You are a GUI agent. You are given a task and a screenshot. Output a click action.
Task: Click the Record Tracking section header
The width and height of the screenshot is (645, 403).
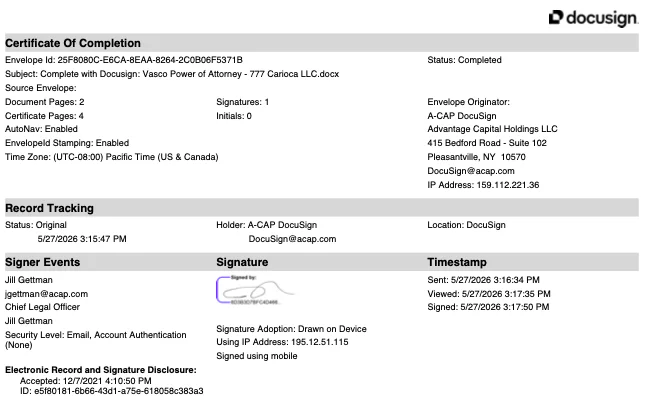(49, 208)
